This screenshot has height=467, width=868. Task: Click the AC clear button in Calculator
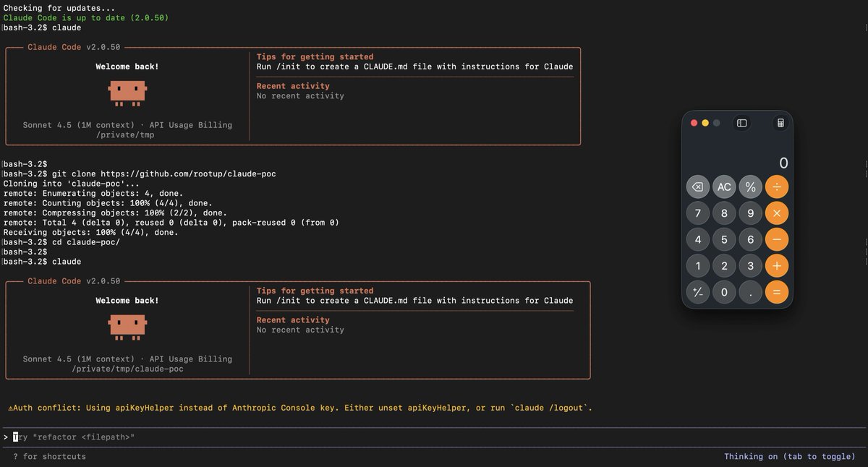coord(724,187)
